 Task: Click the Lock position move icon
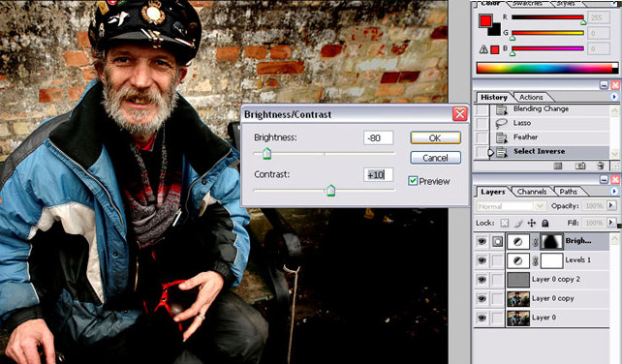(532, 224)
